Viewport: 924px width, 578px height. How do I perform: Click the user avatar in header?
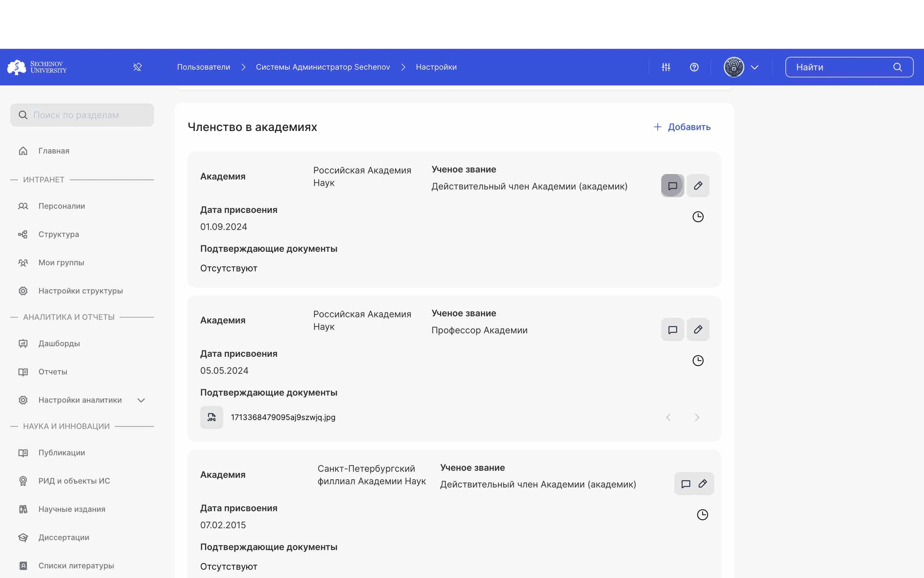(734, 67)
